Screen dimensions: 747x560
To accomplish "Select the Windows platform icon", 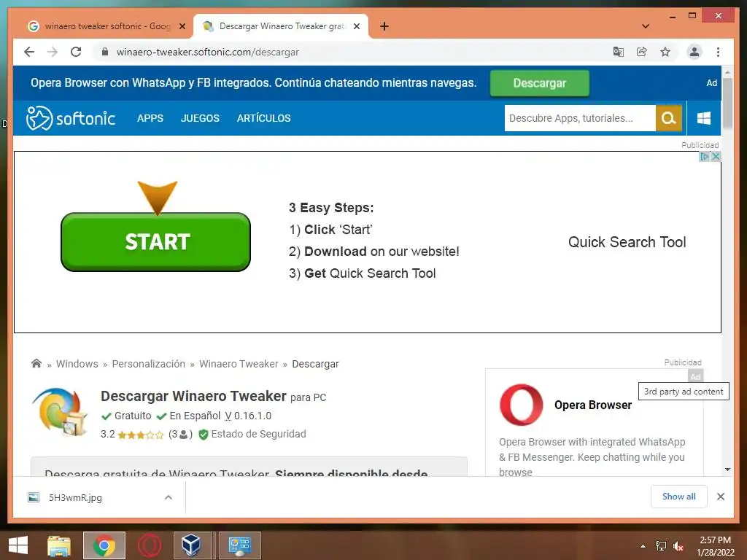I will tap(704, 118).
